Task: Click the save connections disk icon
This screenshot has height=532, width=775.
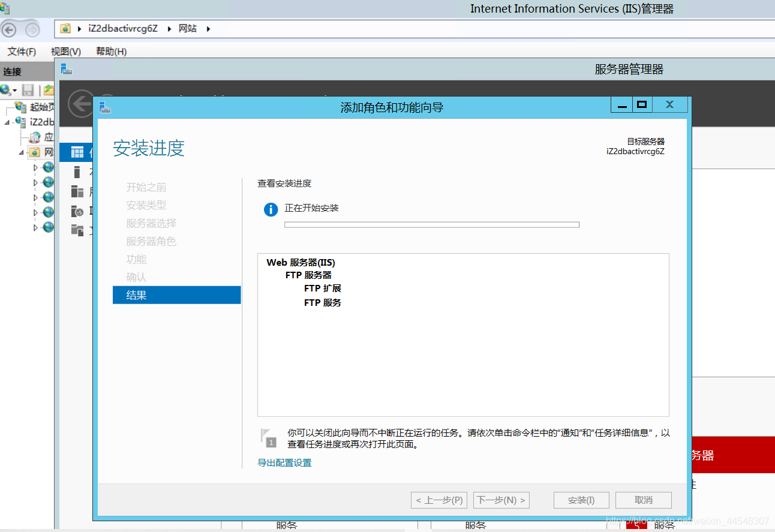Action: [x=28, y=91]
